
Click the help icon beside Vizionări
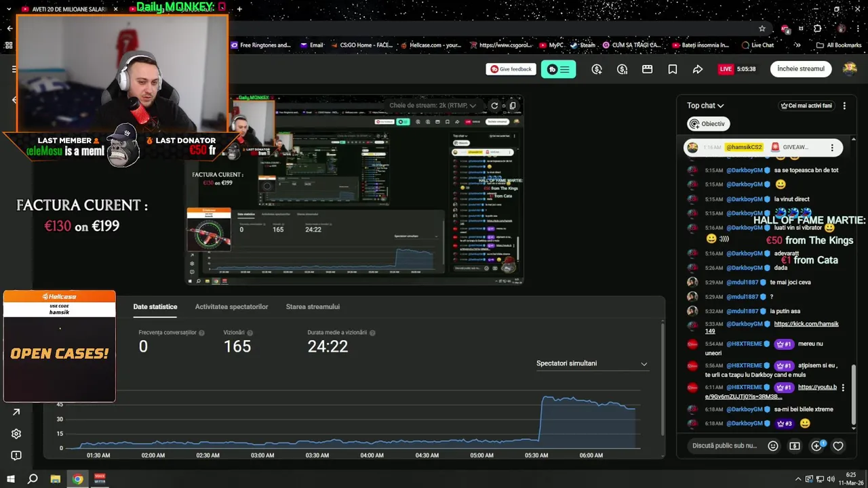250,333
